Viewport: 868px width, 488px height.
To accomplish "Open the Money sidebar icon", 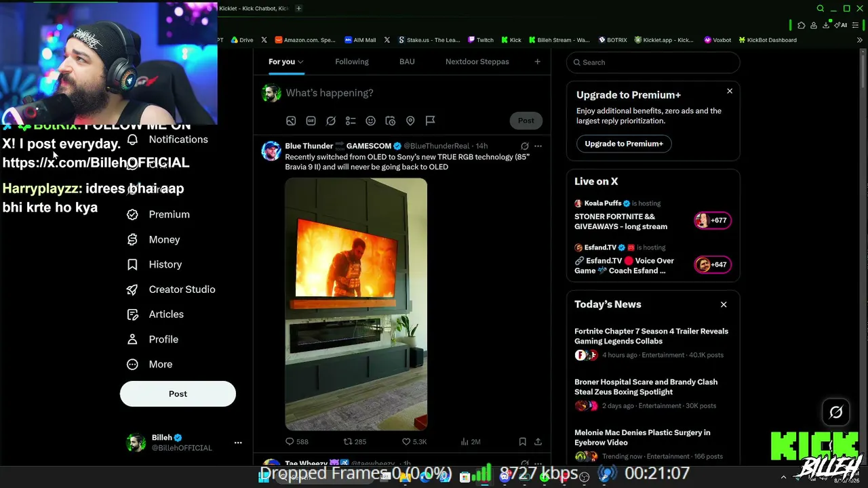I will [x=133, y=239].
